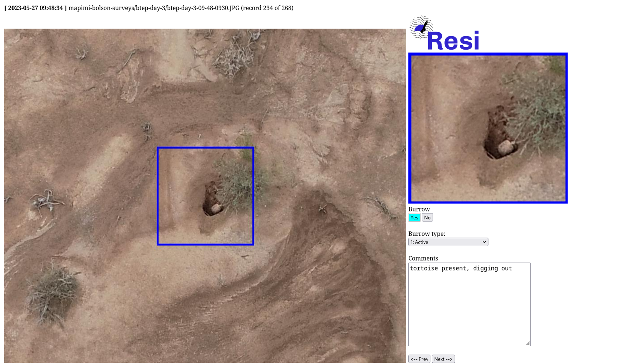Click the Resi bird logo icon

pyautogui.click(x=421, y=27)
